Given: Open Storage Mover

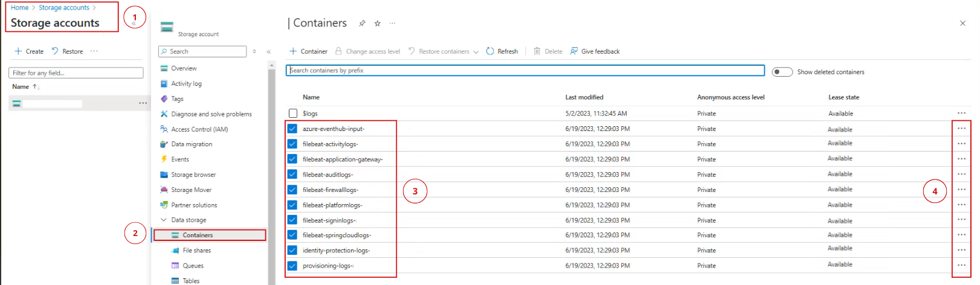Looking at the screenshot, I should (x=186, y=190).
